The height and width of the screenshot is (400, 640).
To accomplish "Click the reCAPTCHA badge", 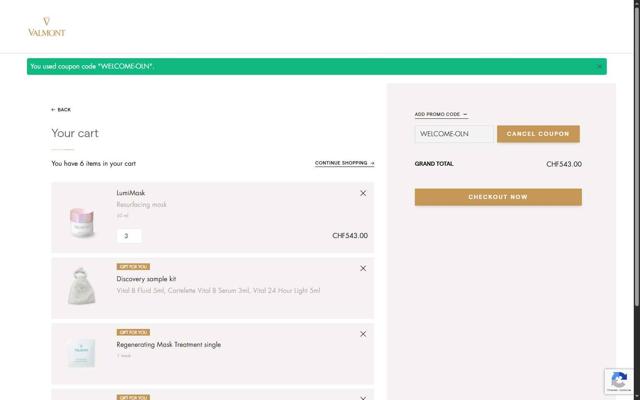I will click(x=619, y=381).
